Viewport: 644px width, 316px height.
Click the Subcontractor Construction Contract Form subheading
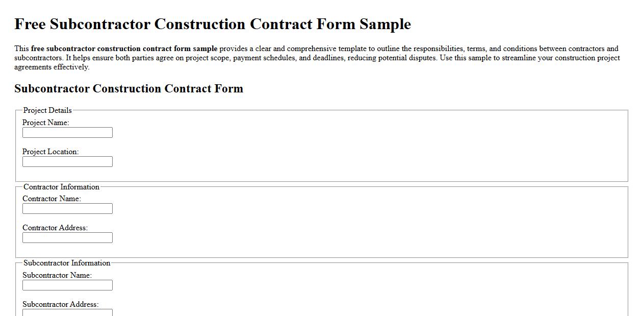129,88
